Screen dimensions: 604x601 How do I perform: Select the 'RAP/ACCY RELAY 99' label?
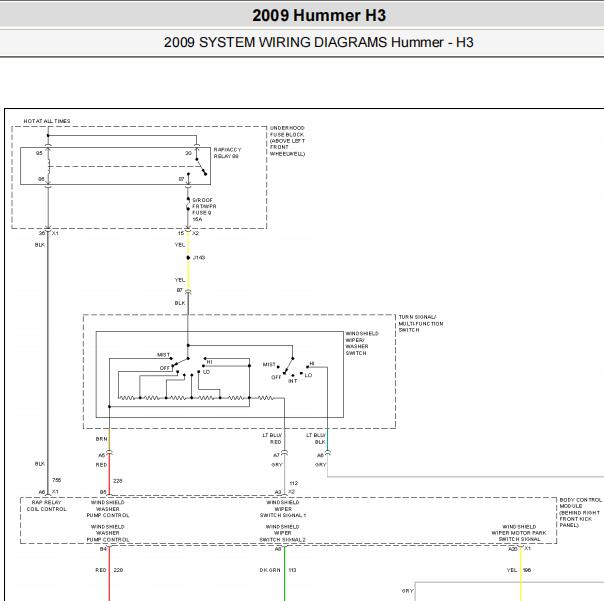227,153
